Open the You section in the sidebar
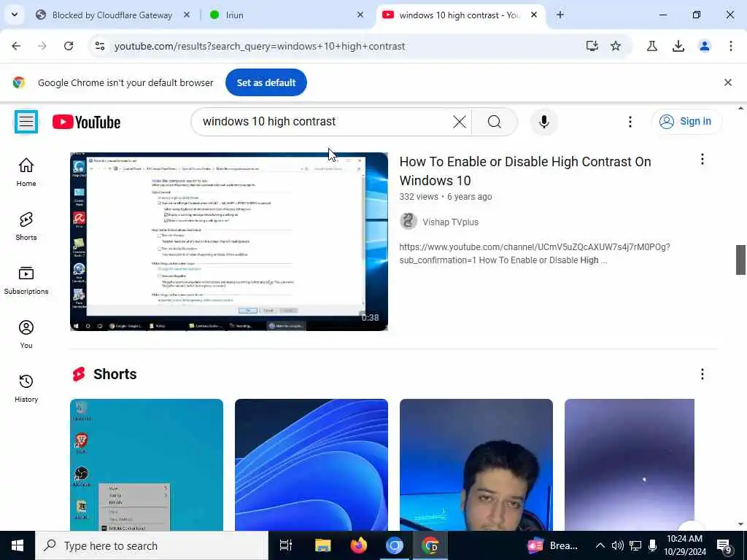747x560 pixels. click(x=26, y=334)
